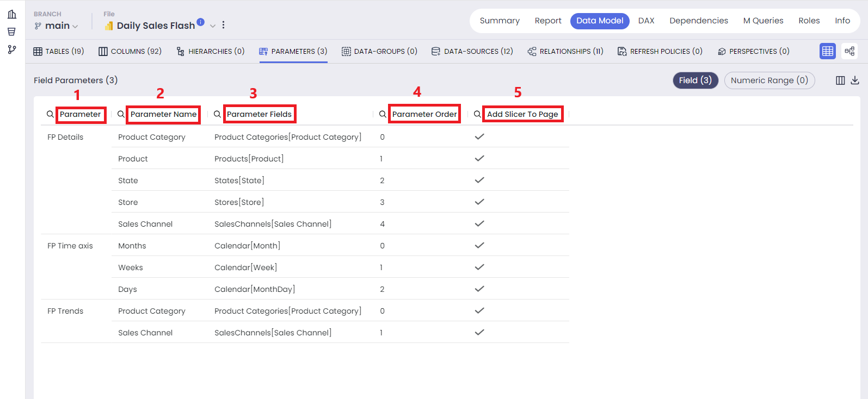Click the Power BI file icon

coord(109,26)
